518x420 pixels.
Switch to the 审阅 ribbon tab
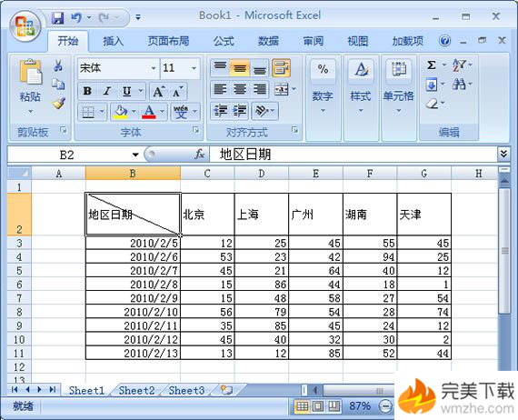click(x=314, y=41)
